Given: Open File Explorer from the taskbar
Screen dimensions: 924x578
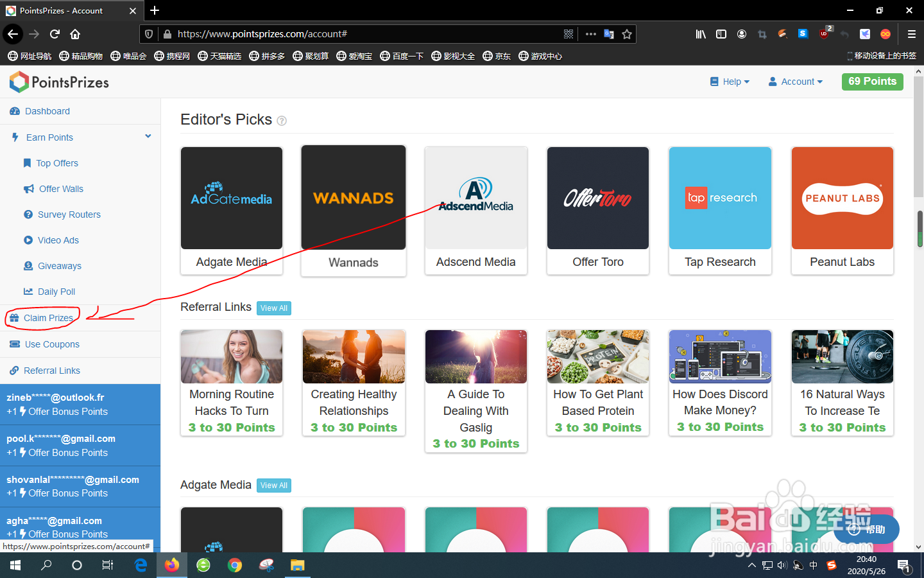Looking at the screenshot, I should (x=297, y=565).
